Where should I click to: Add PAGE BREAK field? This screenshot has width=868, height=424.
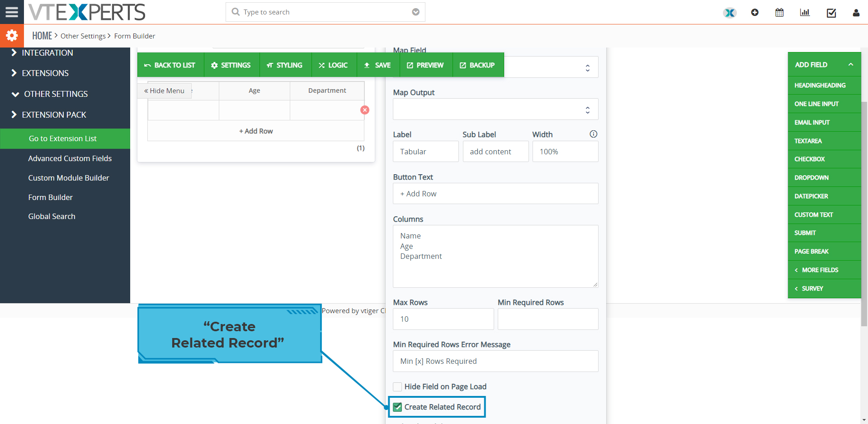[825, 252]
